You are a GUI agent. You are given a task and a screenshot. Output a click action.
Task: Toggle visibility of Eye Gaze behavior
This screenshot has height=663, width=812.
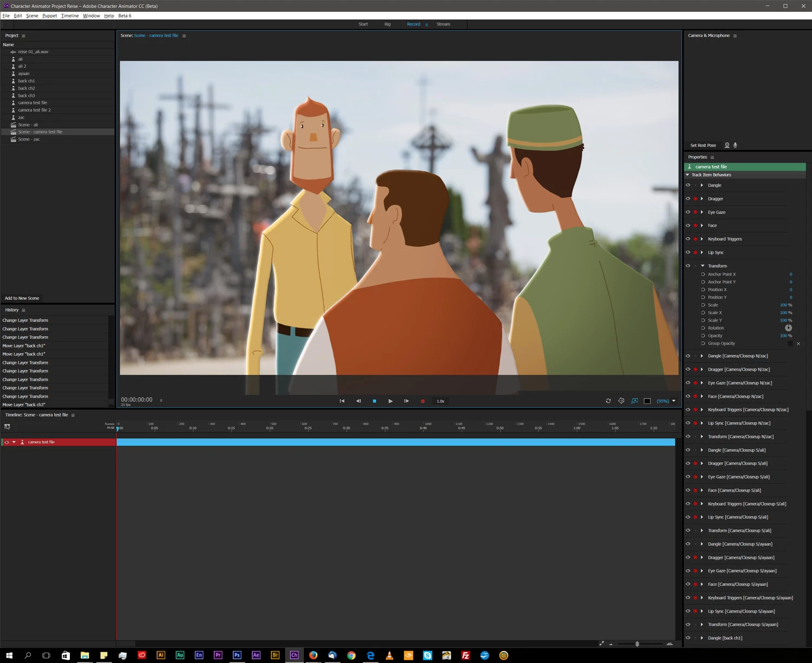[x=688, y=212]
